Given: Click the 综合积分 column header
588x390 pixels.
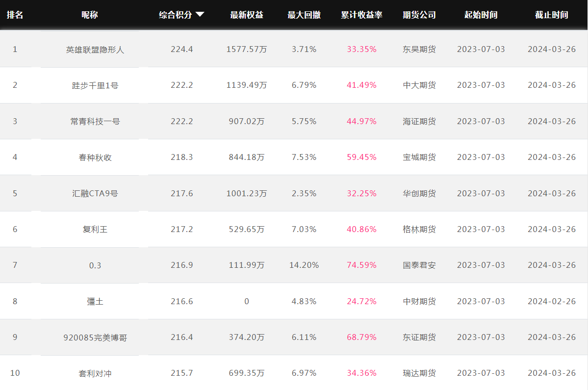Looking at the screenshot, I should tap(176, 15).
